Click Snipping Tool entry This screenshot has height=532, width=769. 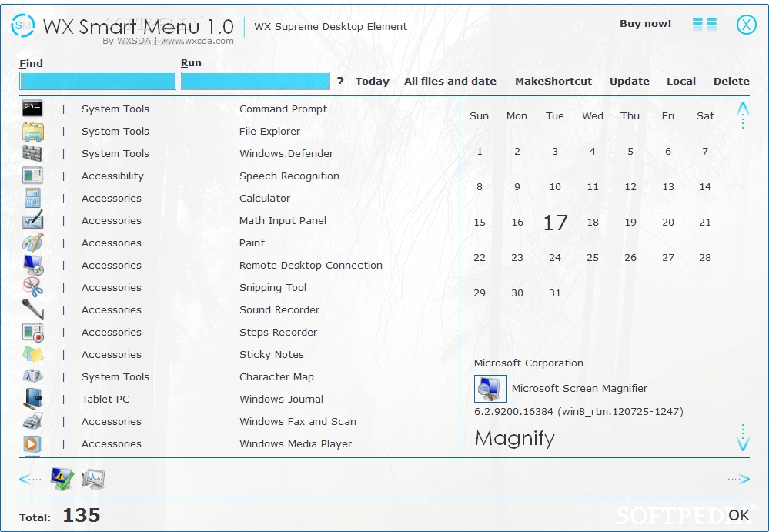point(272,288)
